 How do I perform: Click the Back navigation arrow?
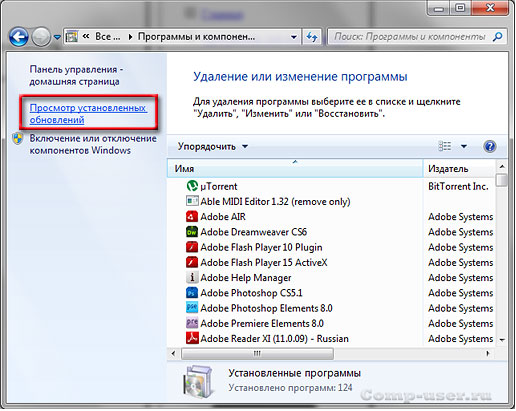pos(19,37)
